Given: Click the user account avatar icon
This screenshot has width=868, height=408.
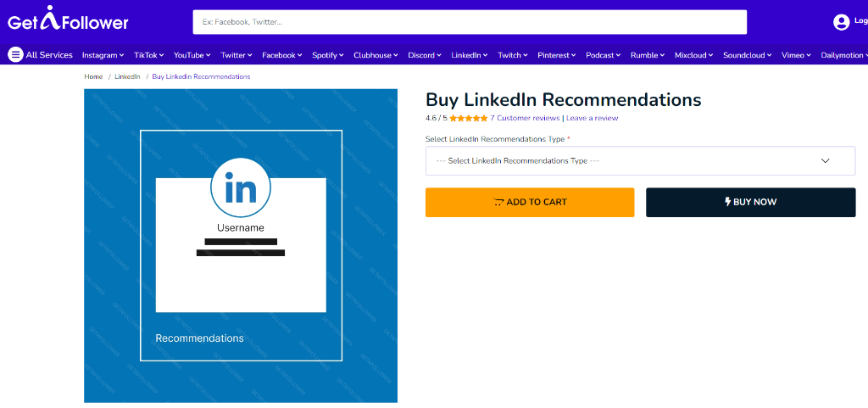Looking at the screenshot, I should (841, 22).
